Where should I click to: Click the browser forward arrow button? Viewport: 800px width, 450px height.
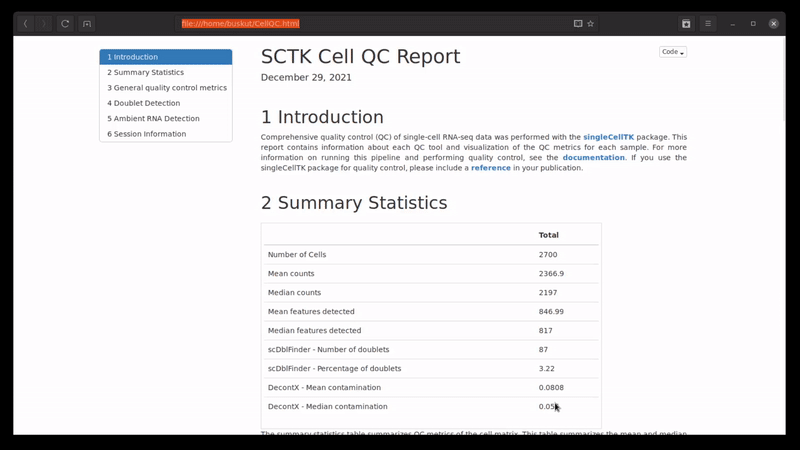(44, 24)
